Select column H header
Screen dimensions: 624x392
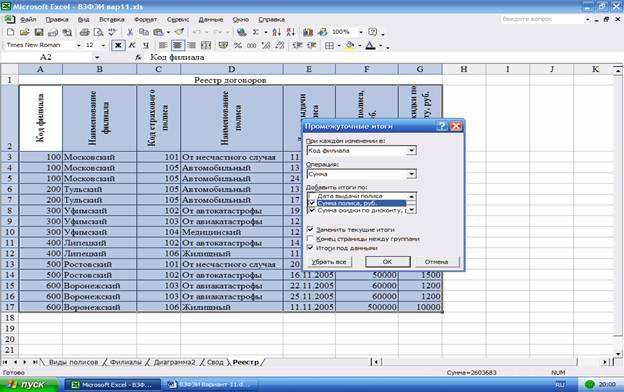(x=464, y=69)
